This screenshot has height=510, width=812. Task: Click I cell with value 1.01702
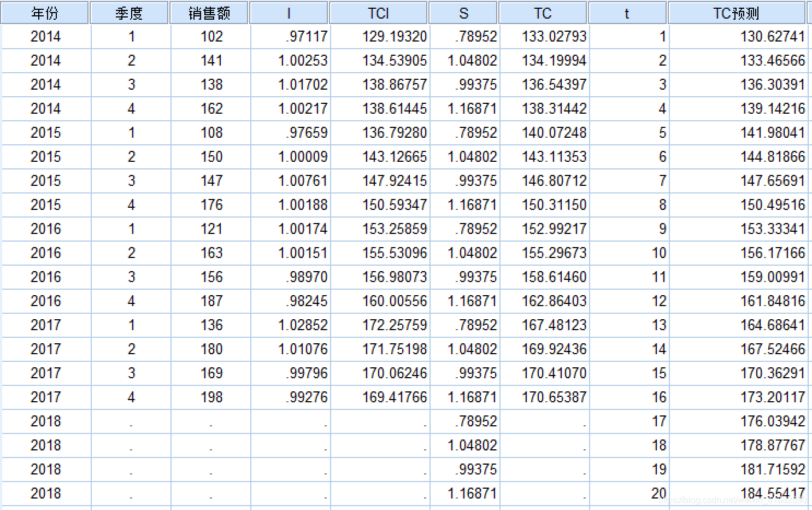(291, 85)
